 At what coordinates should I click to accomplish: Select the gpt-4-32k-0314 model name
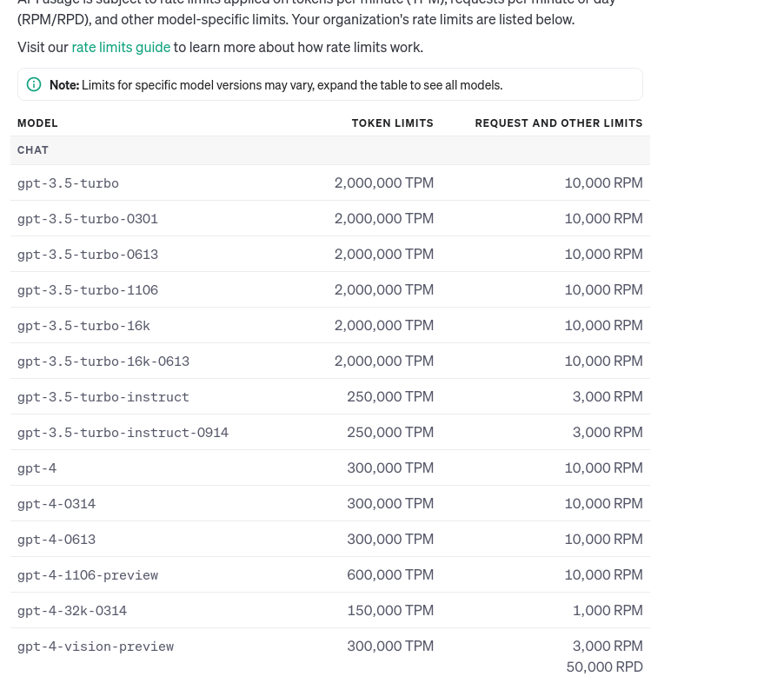72,611
